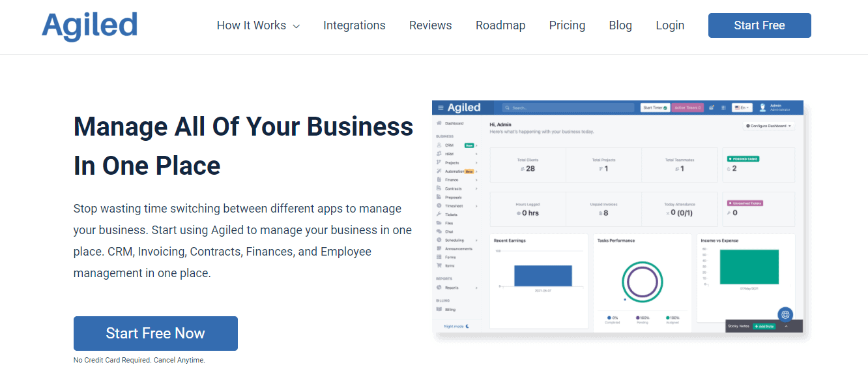Expand the Projects sidebar item
This screenshot has width=868, height=371.
(x=456, y=162)
